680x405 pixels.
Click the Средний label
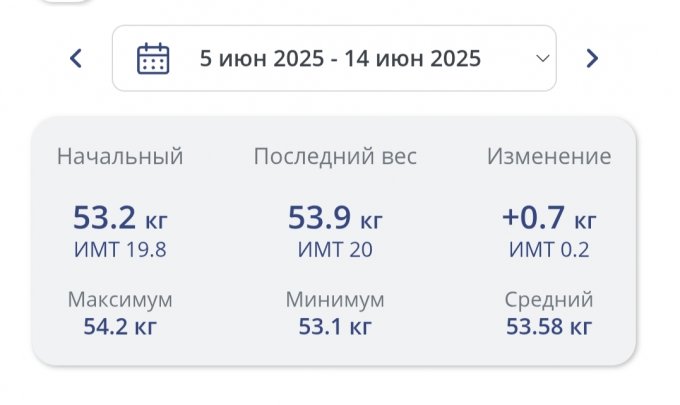[x=549, y=300]
